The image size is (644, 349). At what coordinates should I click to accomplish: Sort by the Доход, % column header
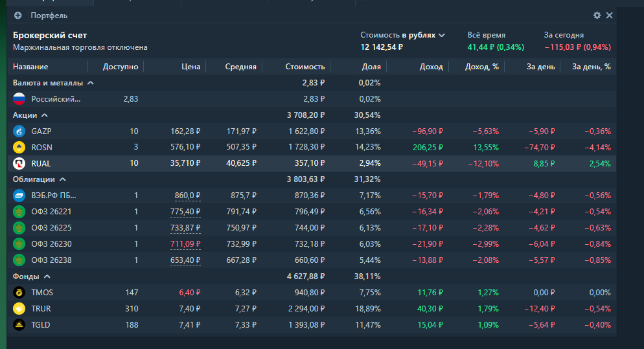point(482,67)
